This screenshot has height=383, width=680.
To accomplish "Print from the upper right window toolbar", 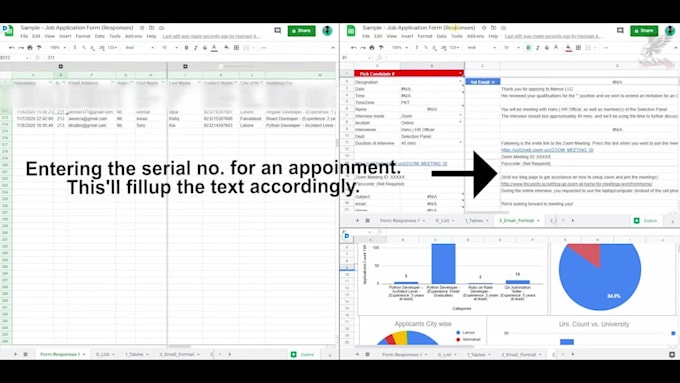I will 372,47.
